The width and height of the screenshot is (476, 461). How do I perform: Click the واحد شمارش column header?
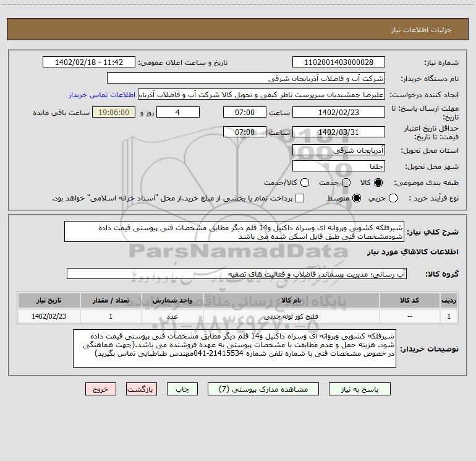[172, 301]
